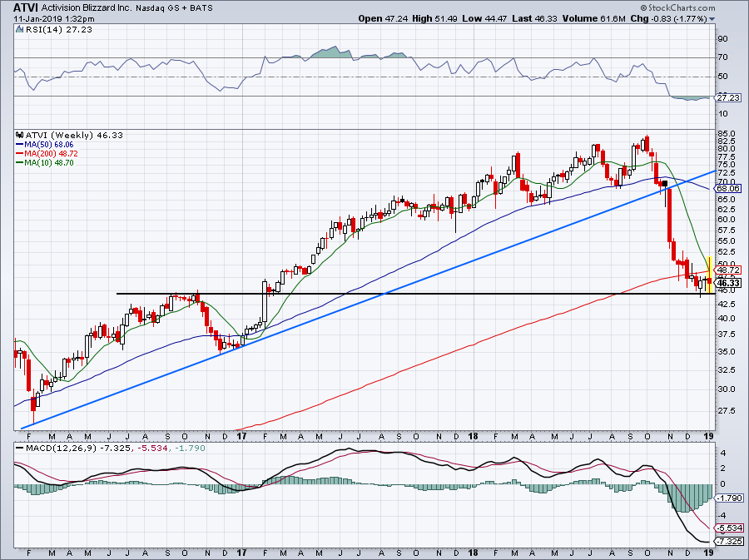The height and width of the screenshot is (560, 749).
Task: Click the High 51.49 value
Action: coord(434,18)
